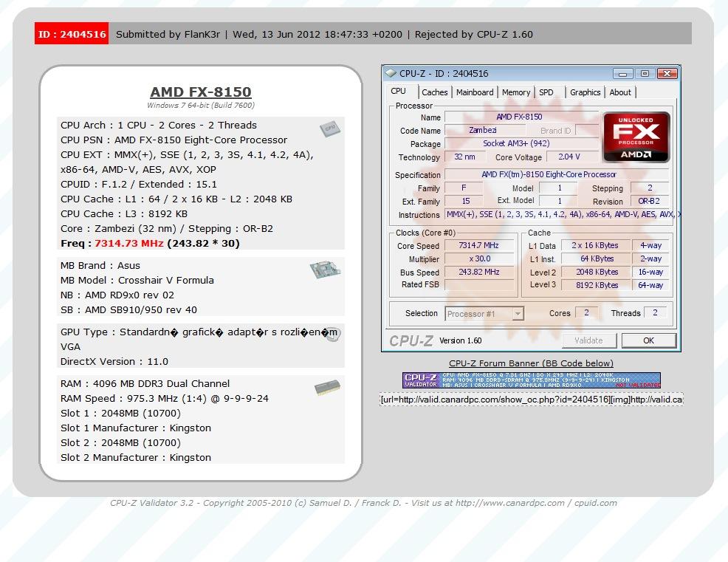Click the OK button

(648, 340)
